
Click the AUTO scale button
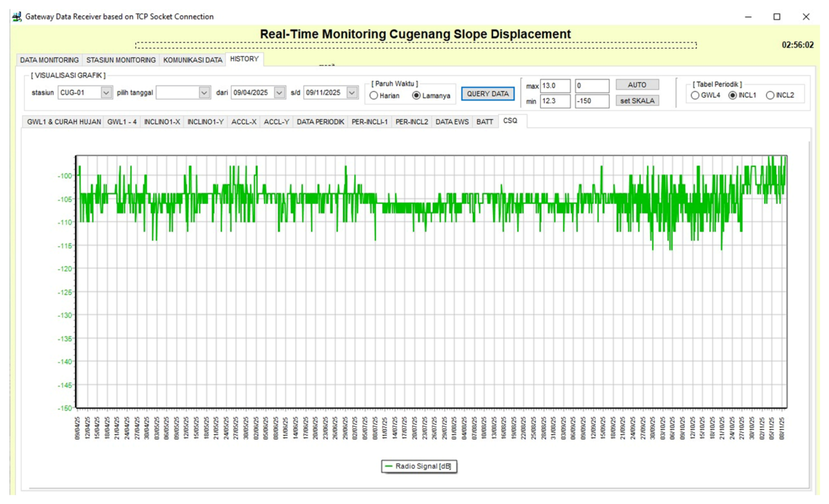(x=637, y=85)
